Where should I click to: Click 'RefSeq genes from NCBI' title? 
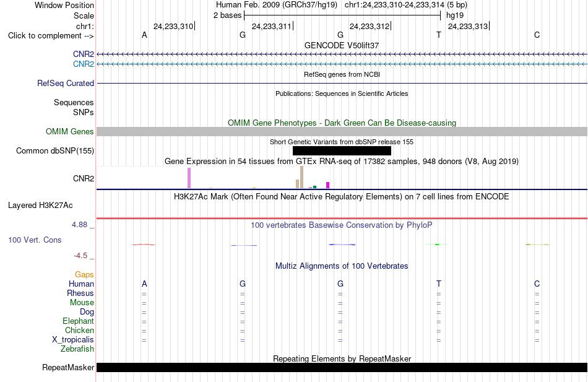[x=342, y=74]
